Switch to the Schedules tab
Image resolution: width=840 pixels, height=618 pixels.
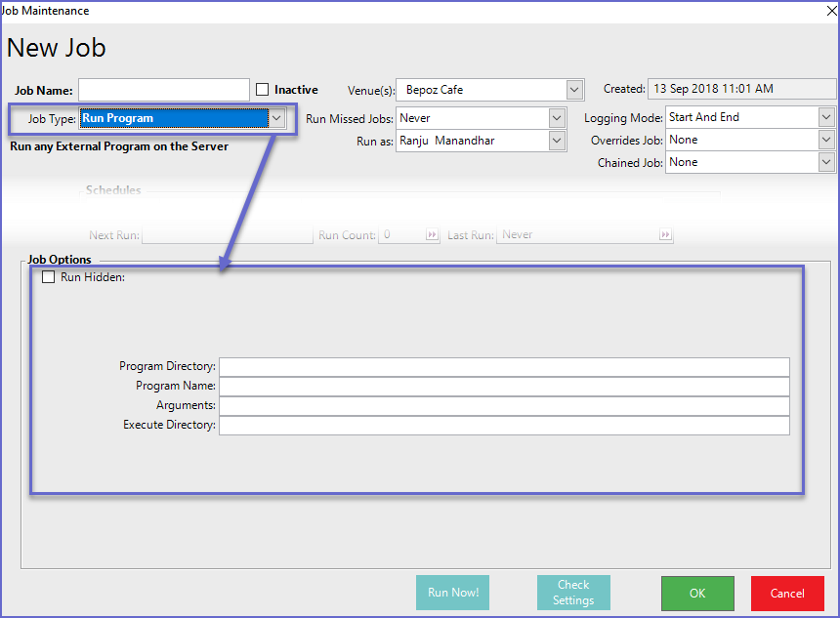pos(113,190)
